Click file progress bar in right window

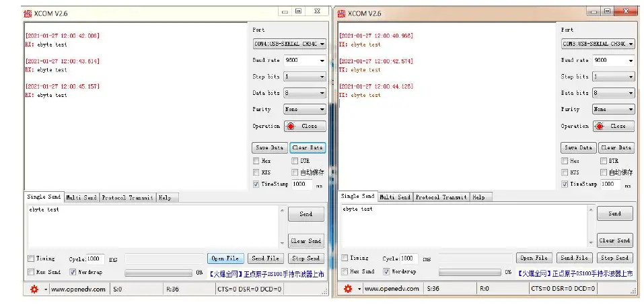(470, 273)
